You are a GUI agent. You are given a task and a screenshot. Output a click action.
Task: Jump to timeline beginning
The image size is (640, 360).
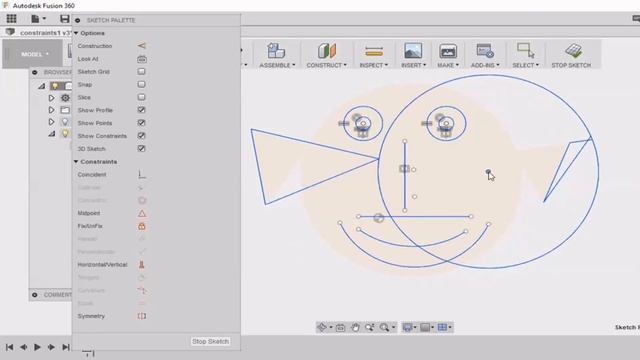point(9,347)
